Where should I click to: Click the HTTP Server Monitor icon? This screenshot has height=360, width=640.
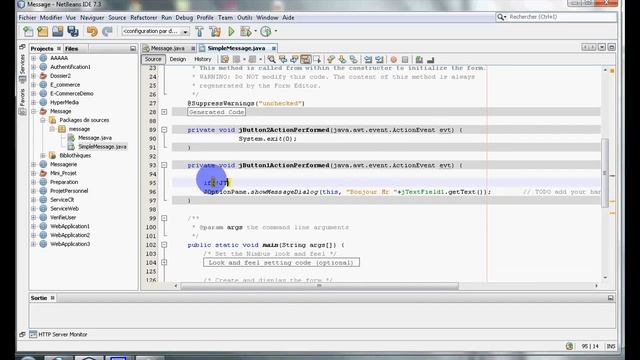(x=33, y=334)
